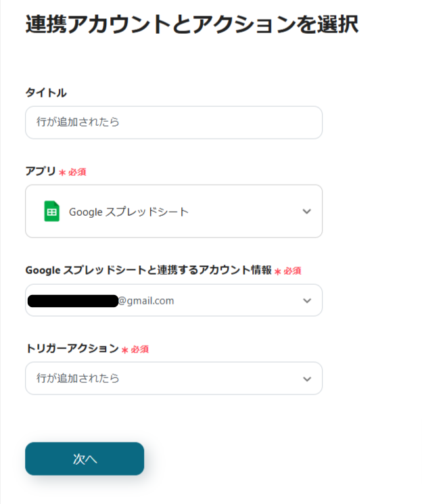Click the 必須 marker beside account information label

(x=292, y=271)
